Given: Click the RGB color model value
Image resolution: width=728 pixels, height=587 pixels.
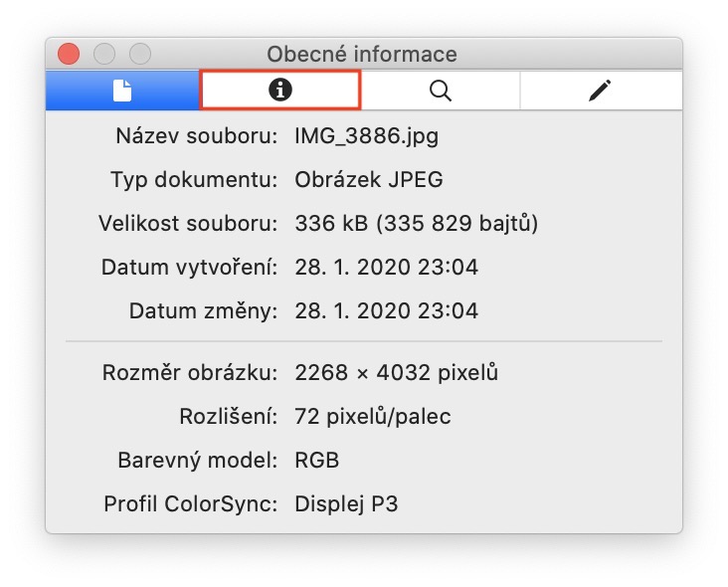Looking at the screenshot, I should tap(317, 461).
